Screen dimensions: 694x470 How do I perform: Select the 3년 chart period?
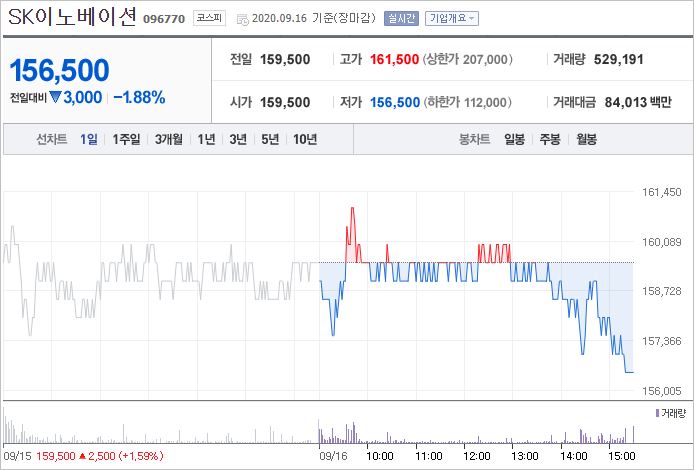click(238, 139)
